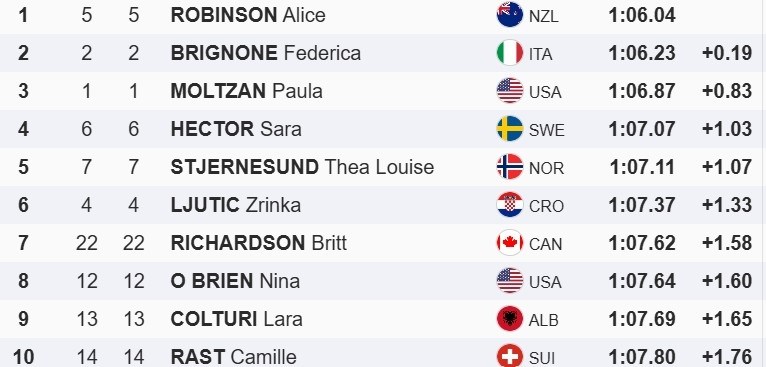Open STJERNESUND Thea Louise profile
Viewport: 766px width, 367px height.
tap(302, 167)
